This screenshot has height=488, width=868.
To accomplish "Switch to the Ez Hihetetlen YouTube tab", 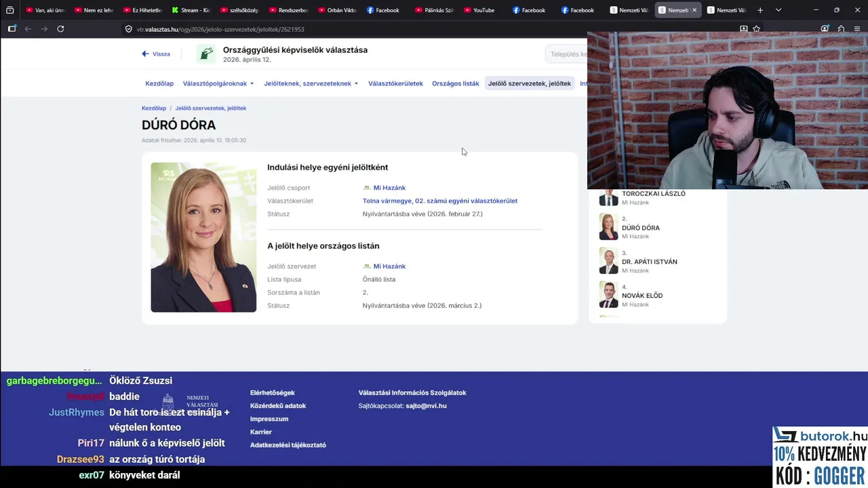I will 142,10.
